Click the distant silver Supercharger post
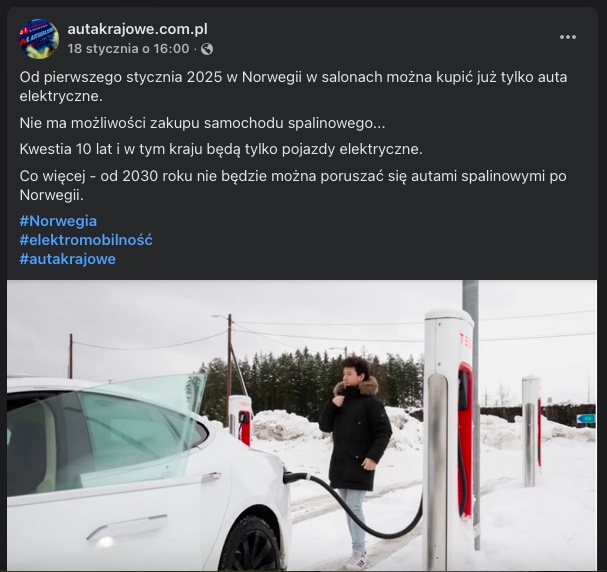The image size is (607, 572). (531, 431)
